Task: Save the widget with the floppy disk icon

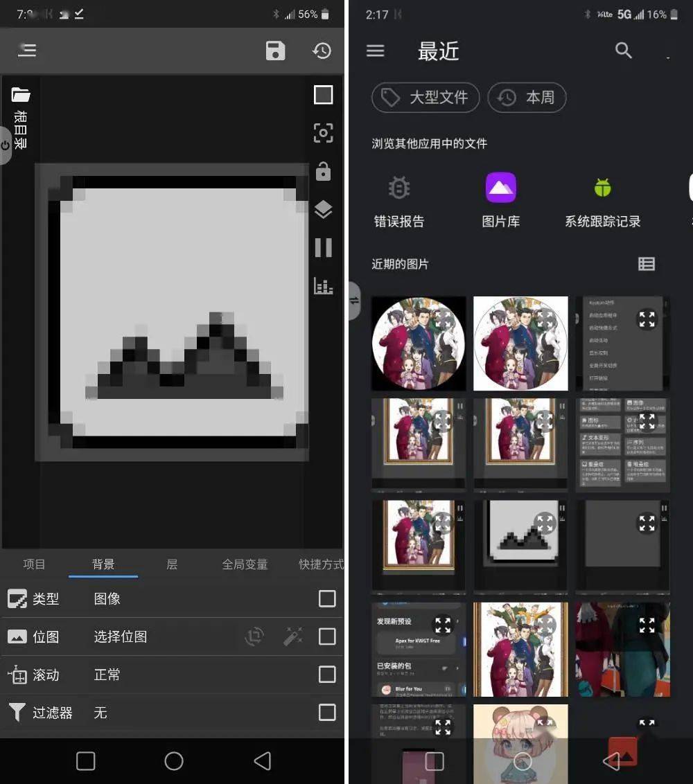Action: [x=275, y=51]
